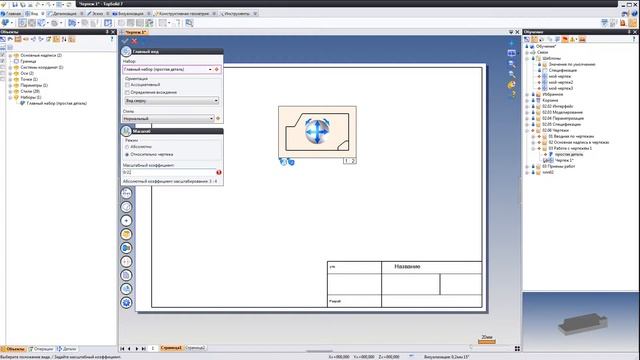Click the first zoom magnifier in the view sidebar
The image size is (640, 360).
pyautogui.click(x=511, y=64)
